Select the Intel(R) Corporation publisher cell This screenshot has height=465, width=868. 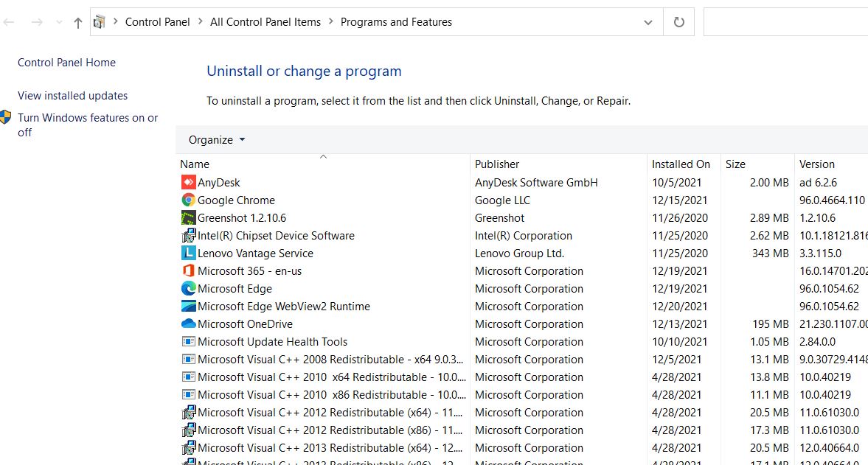point(523,236)
